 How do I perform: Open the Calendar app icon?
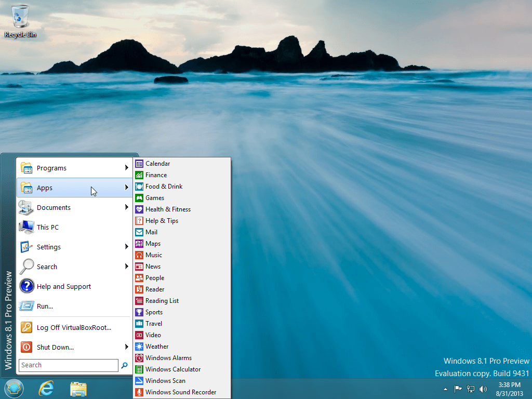coord(139,164)
